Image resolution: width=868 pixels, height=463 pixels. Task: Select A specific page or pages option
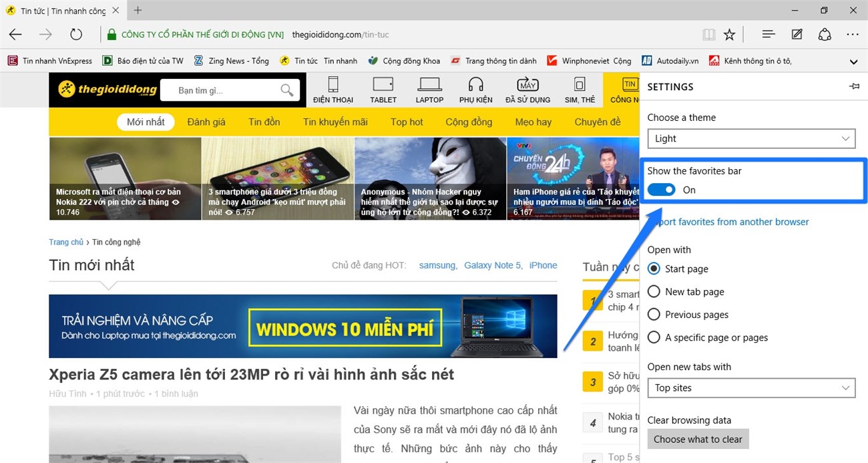point(654,337)
